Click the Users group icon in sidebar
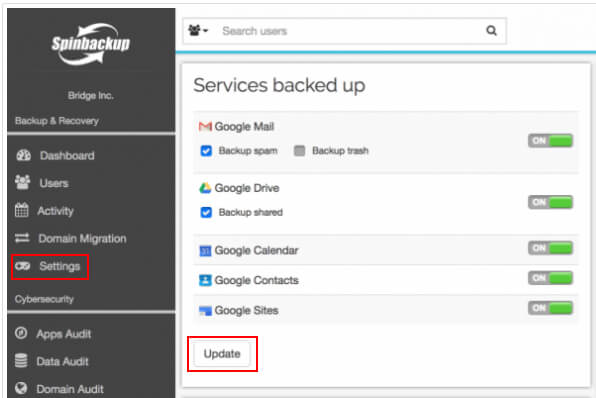Screen dimensions: 596x398 pos(22,182)
